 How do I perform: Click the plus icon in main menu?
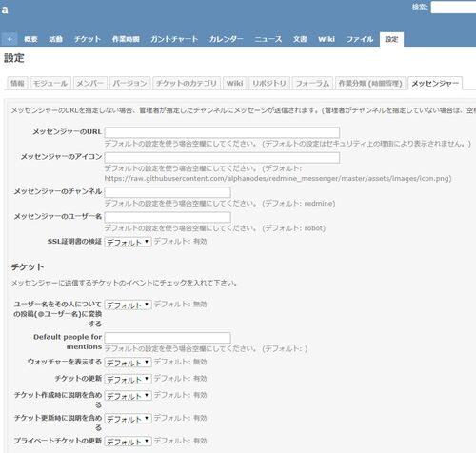[x=10, y=39]
